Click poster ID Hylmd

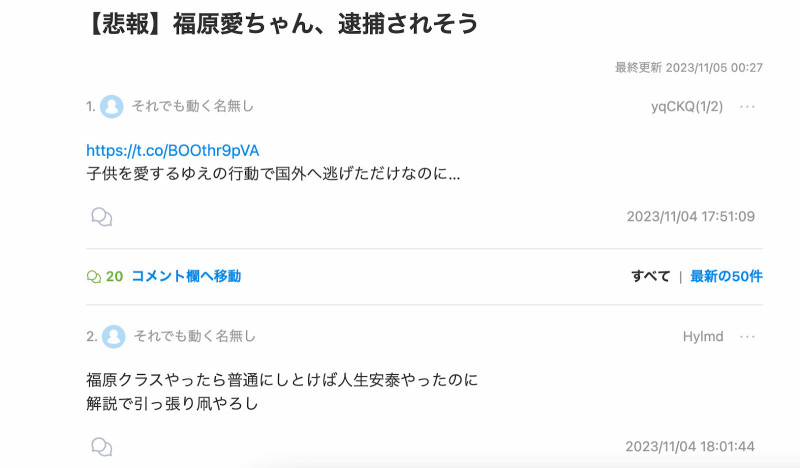703,337
